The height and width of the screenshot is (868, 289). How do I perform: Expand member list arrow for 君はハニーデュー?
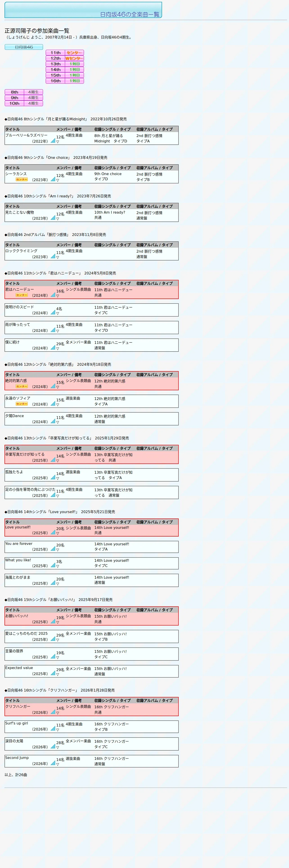[58, 296]
